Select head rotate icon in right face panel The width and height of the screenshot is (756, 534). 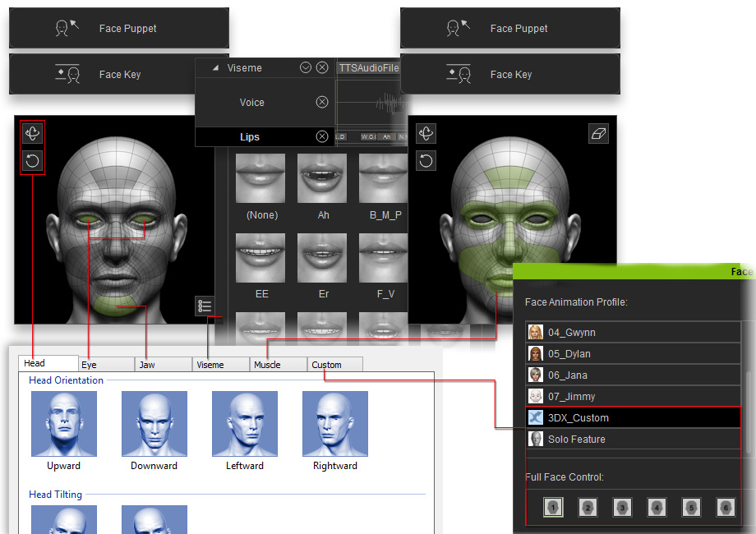click(426, 133)
